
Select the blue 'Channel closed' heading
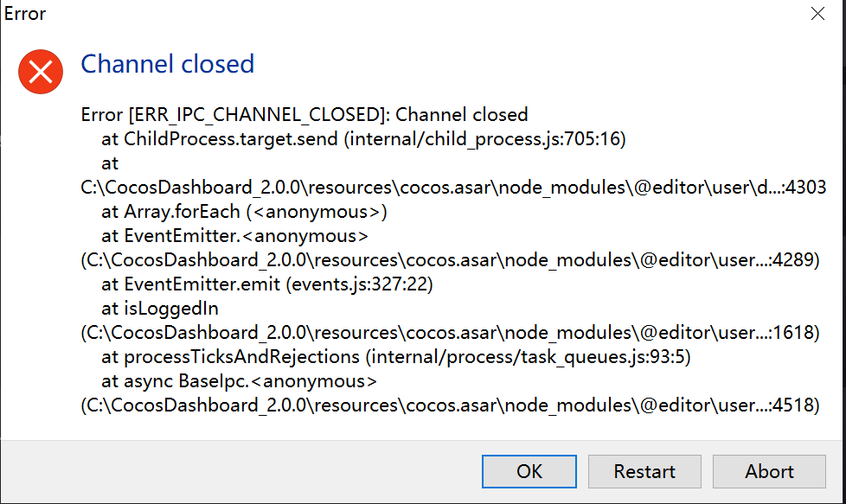click(x=167, y=64)
